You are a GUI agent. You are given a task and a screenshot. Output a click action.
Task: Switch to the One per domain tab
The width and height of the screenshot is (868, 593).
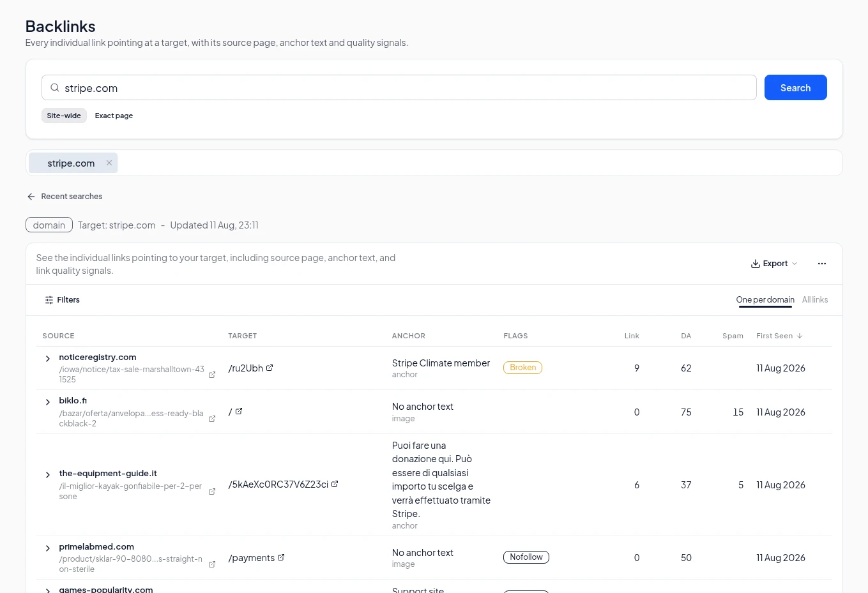tap(765, 300)
